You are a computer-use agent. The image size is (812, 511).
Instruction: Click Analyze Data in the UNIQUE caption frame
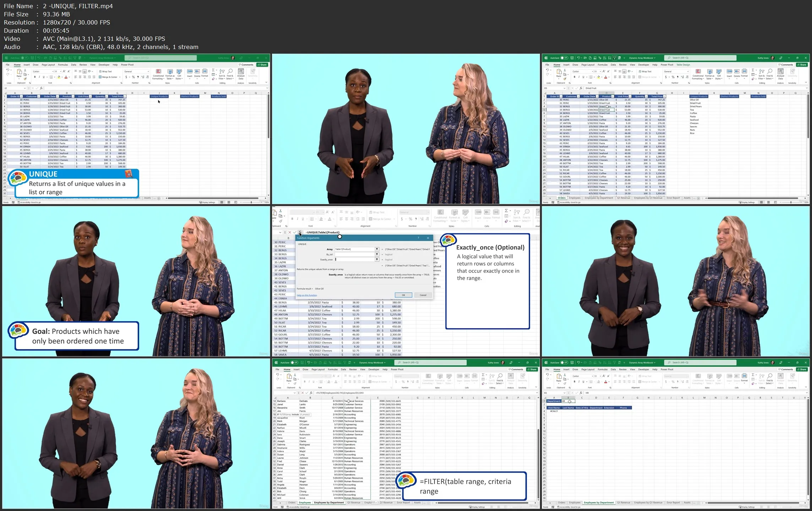241,74
